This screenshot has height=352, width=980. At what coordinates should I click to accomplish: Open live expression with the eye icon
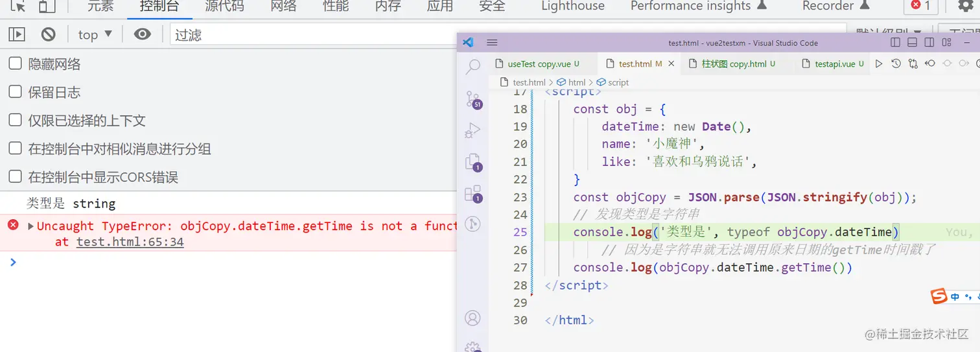(143, 34)
